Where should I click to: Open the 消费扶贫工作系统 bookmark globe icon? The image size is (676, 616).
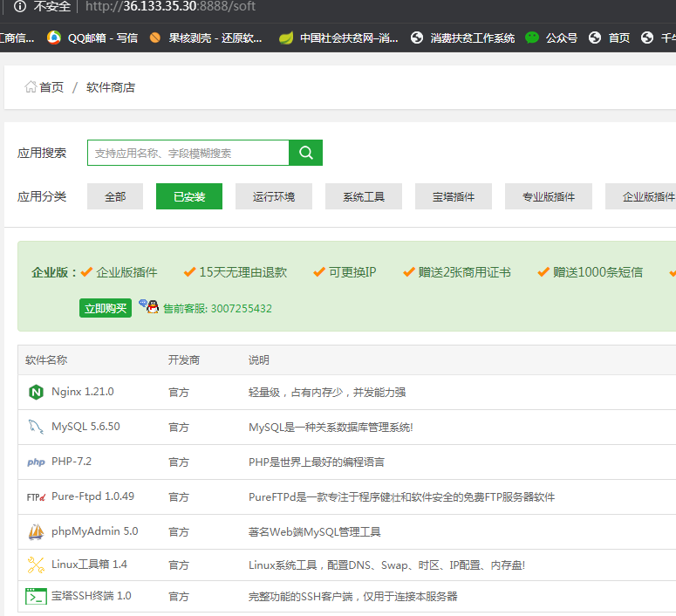tap(417, 38)
